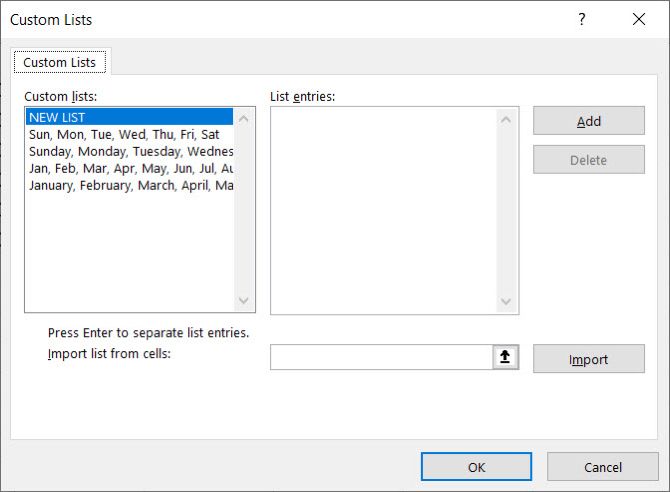This screenshot has height=492, width=670.
Task: Click the Delete button
Action: [x=589, y=160]
